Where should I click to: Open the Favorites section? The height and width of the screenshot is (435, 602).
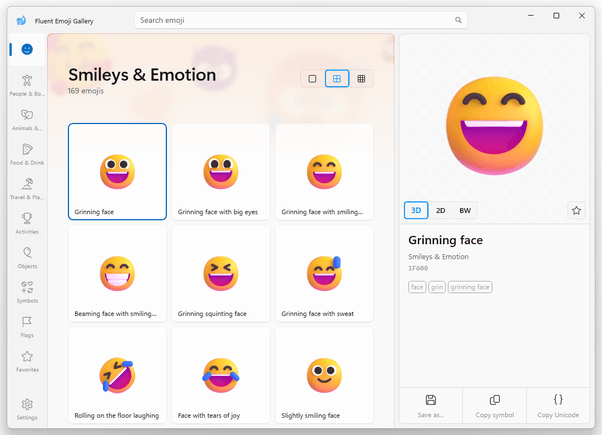pyautogui.click(x=27, y=362)
